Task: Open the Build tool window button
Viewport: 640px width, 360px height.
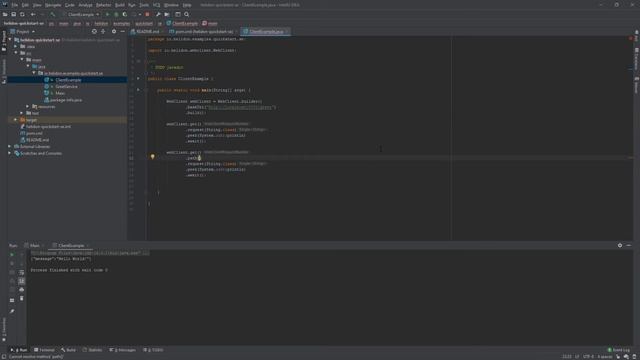Action: [69, 350]
